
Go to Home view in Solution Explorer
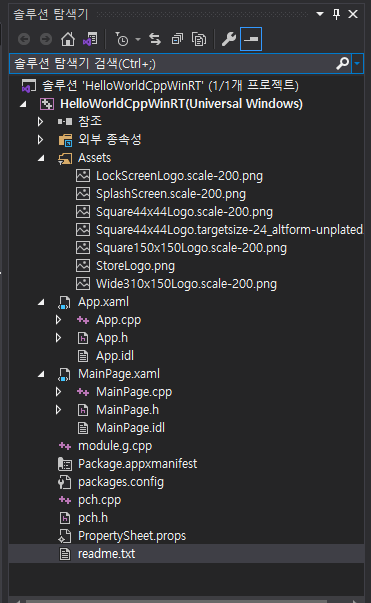pyautogui.click(x=68, y=39)
